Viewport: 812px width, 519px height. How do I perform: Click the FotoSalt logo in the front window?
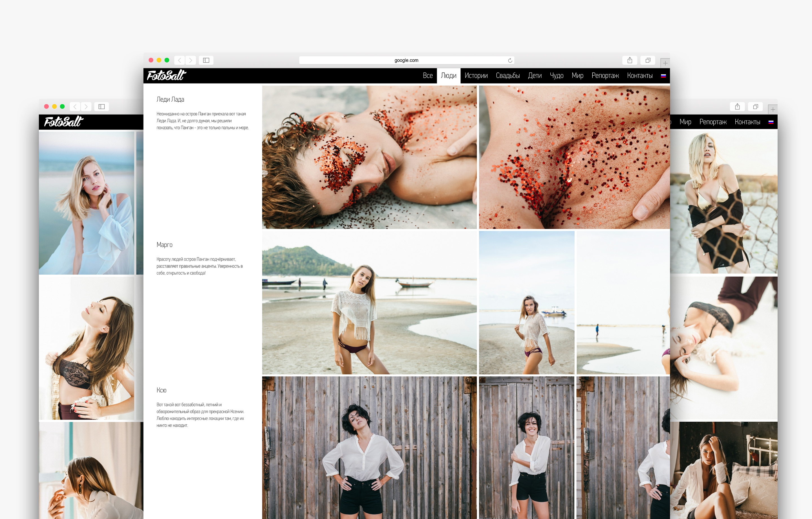(167, 75)
